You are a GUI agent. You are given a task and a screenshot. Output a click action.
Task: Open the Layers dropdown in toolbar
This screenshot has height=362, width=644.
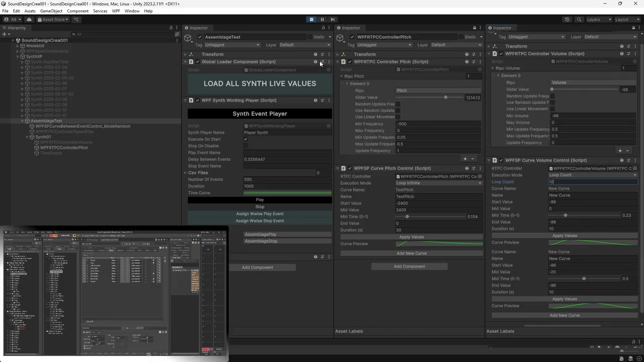(599, 20)
